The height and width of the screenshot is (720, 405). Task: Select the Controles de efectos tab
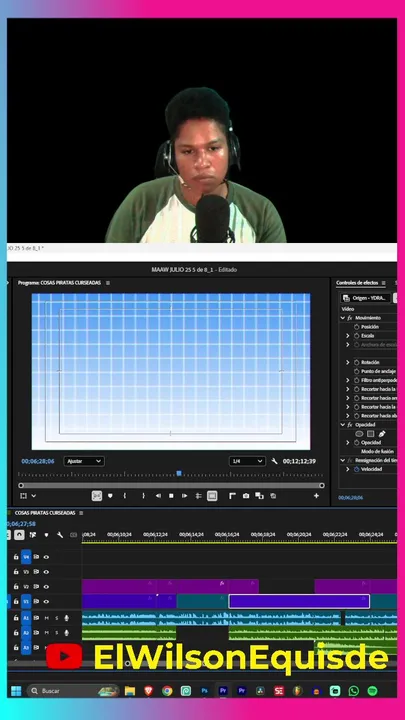[x=358, y=283]
